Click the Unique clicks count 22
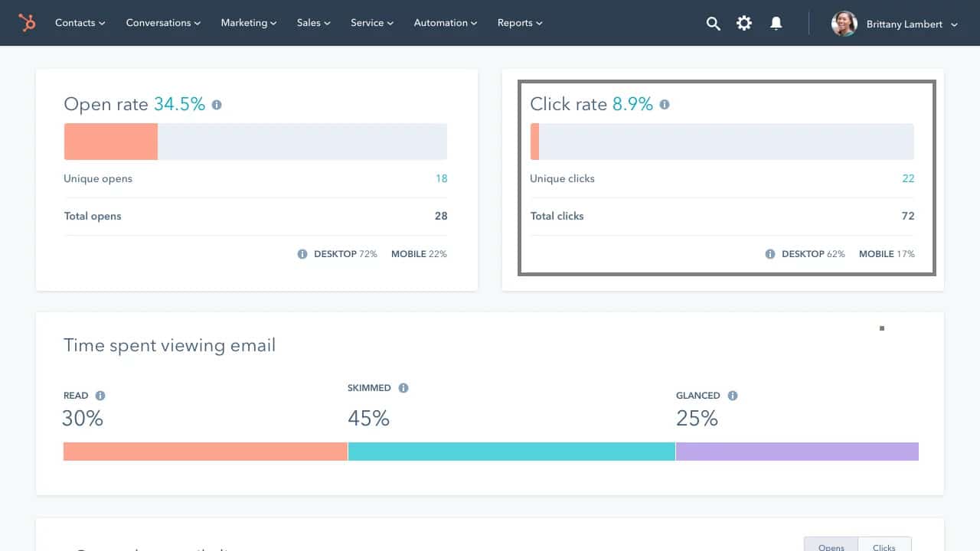980x551 pixels. coord(908,178)
